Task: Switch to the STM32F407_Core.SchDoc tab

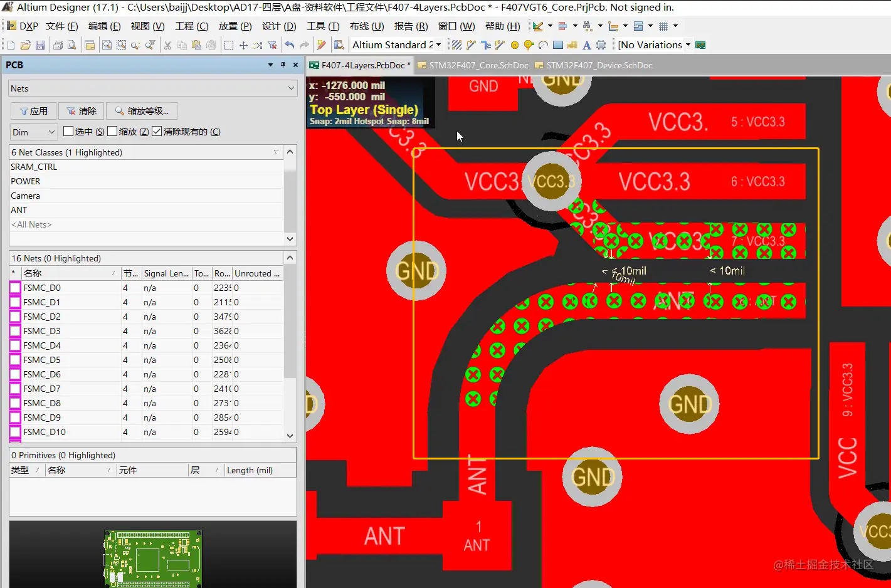Action: pyautogui.click(x=478, y=65)
